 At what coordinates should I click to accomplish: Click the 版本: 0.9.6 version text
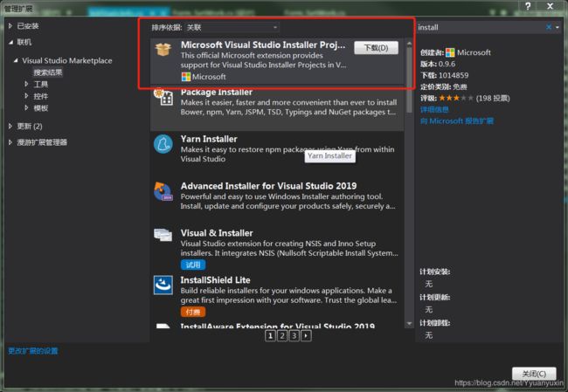coord(438,64)
